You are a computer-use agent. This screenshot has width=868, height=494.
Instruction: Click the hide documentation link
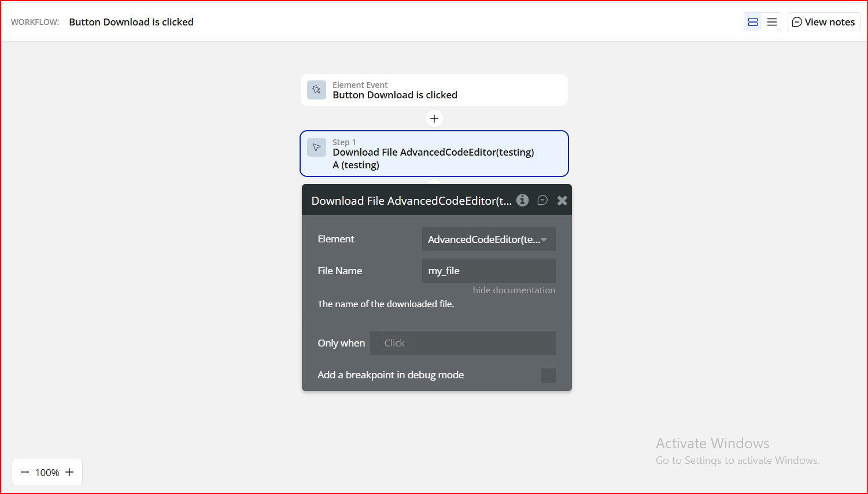[x=514, y=290]
